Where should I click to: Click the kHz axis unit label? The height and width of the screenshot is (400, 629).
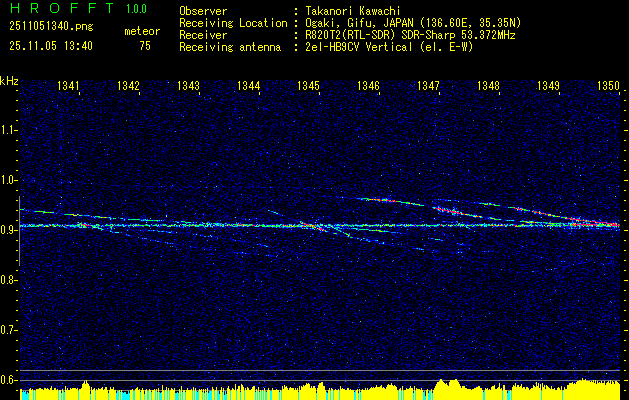[9, 81]
